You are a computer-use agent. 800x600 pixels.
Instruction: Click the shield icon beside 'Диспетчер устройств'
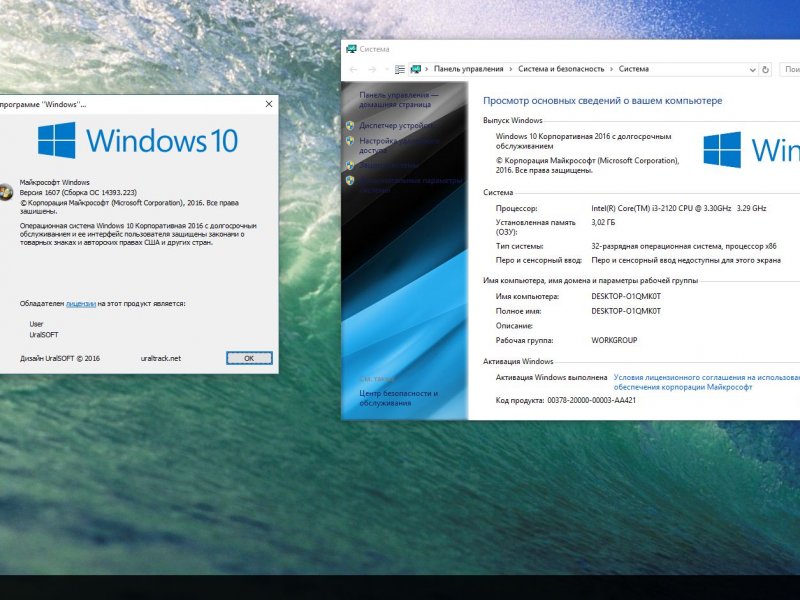tap(350, 125)
